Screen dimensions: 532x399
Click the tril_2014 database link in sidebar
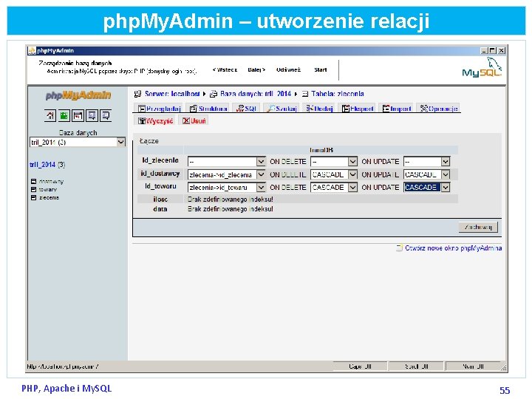(42, 165)
